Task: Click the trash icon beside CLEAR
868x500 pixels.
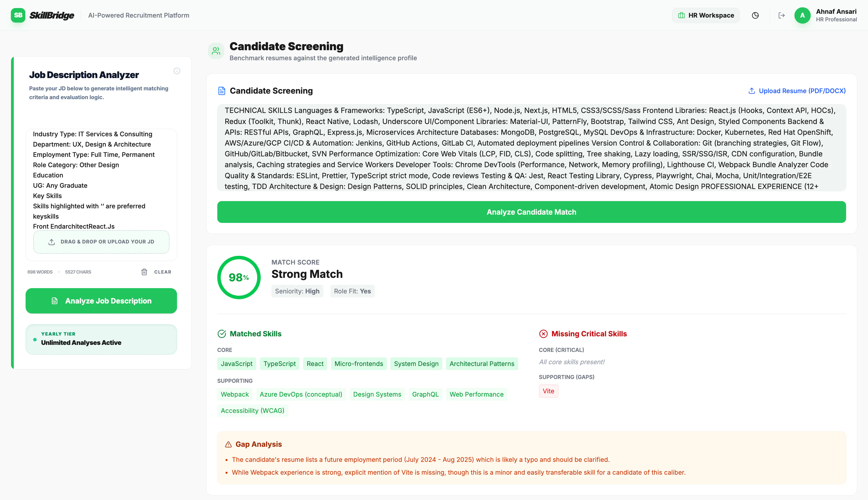Action: pos(144,272)
